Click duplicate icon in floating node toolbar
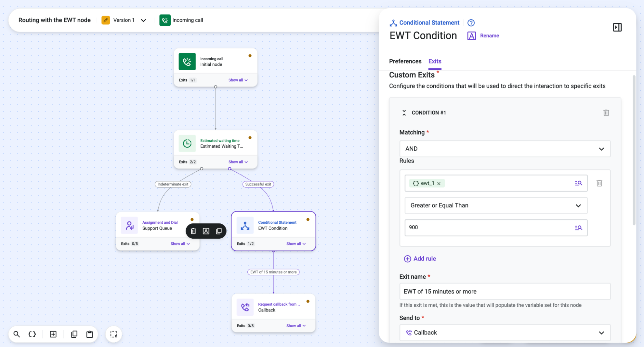644x347 pixels. tap(219, 231)
